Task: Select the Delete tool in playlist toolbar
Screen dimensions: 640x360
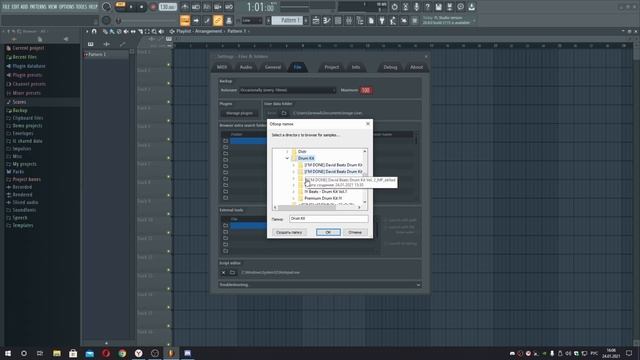Action: 119,31
